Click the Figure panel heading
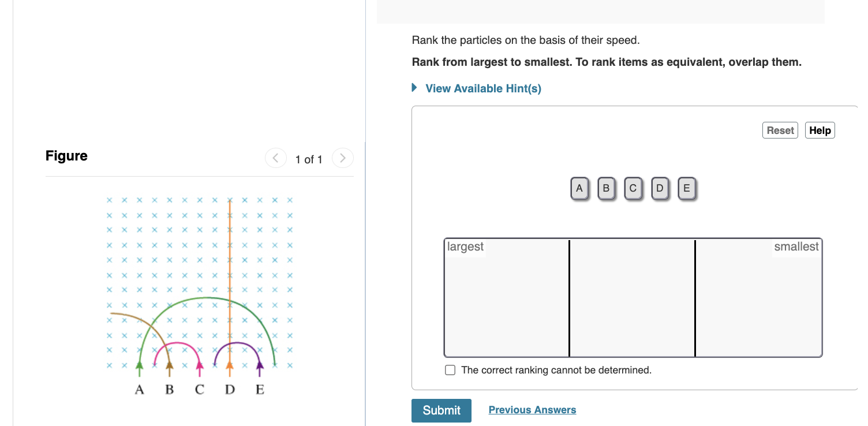Screen dimensions: 868x426 (x=66, y=155)
